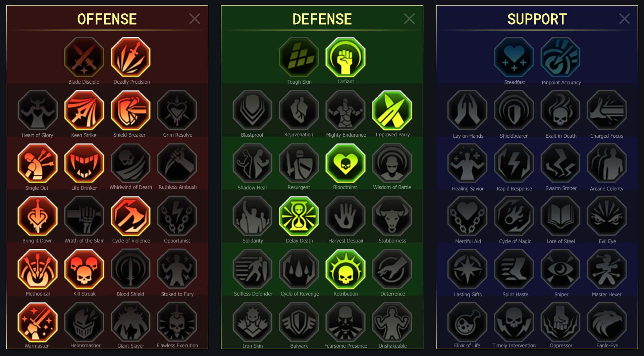Image resolution: width=644 pixels, height=356 pixels.
Task: Choose the Bloodthirst mastery icon
Action: click(345, 163)
